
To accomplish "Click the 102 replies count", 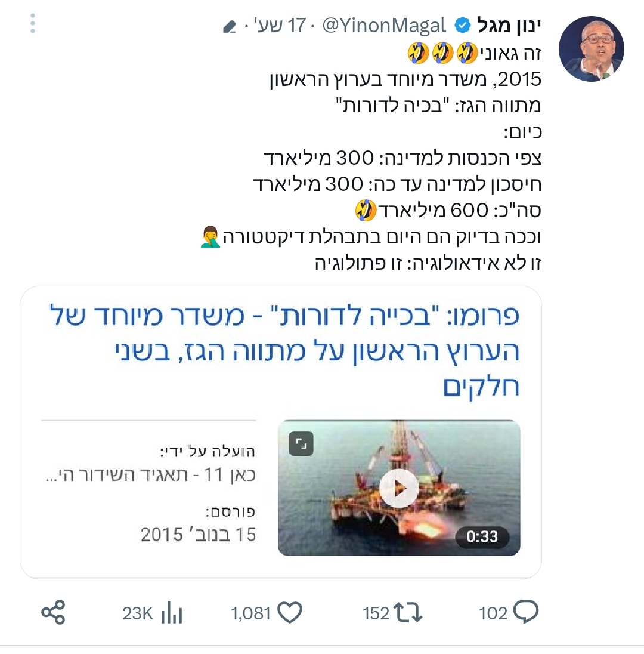I will pos(493,613).
